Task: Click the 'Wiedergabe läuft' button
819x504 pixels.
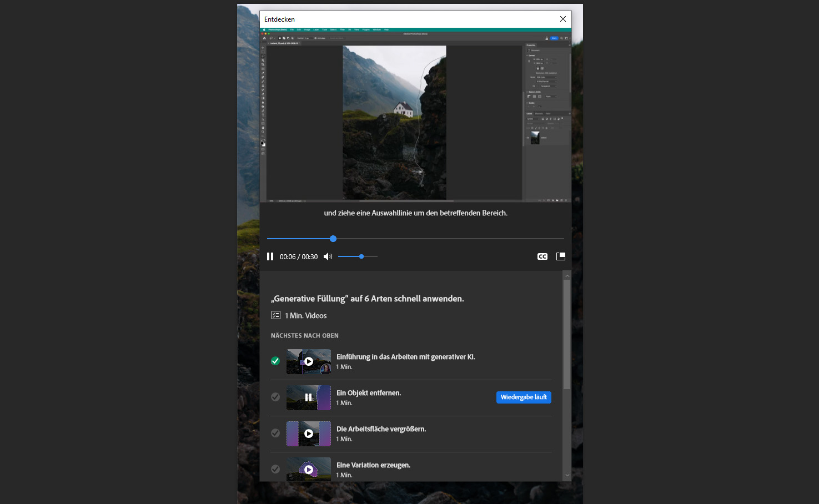Action: click(x=524, y=397)
